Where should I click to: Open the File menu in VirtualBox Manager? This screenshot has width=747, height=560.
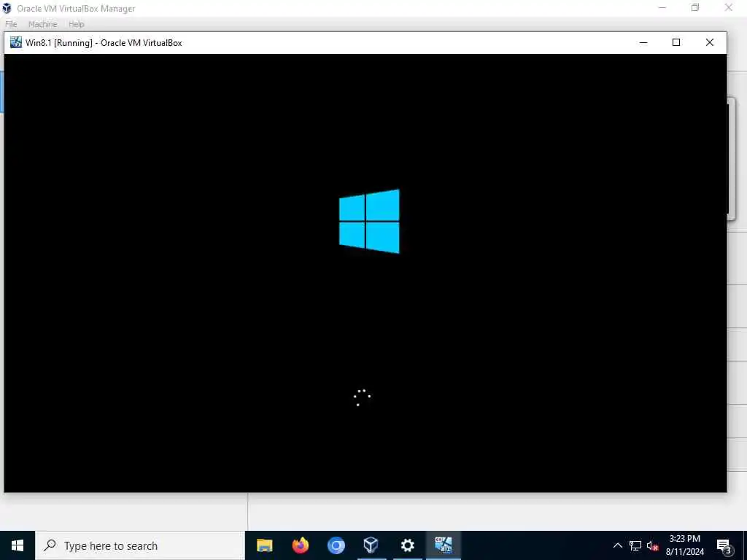click(12, 24)
